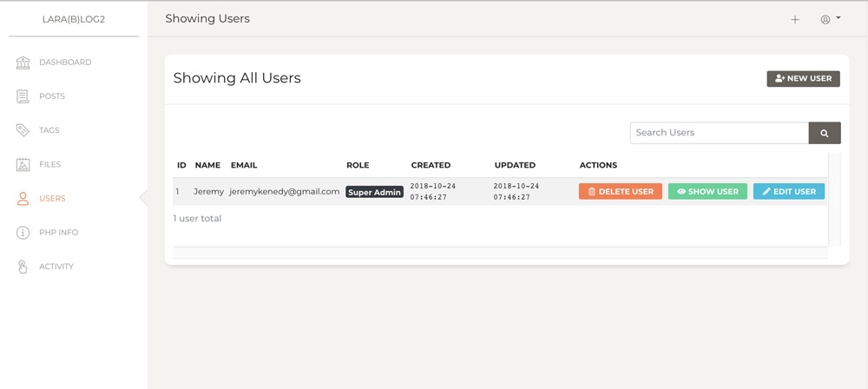
Task: Click the plus icon in top bar
Action: pos(795,19)
